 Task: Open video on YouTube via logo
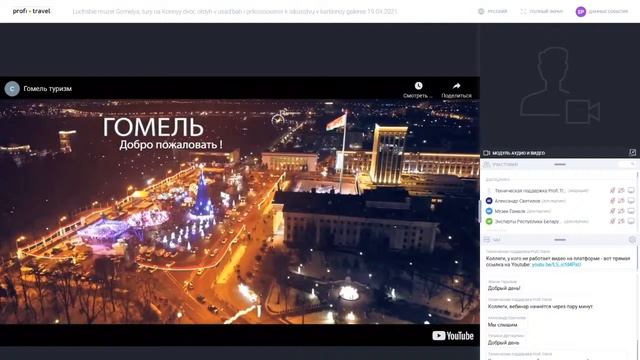point(453,336)
